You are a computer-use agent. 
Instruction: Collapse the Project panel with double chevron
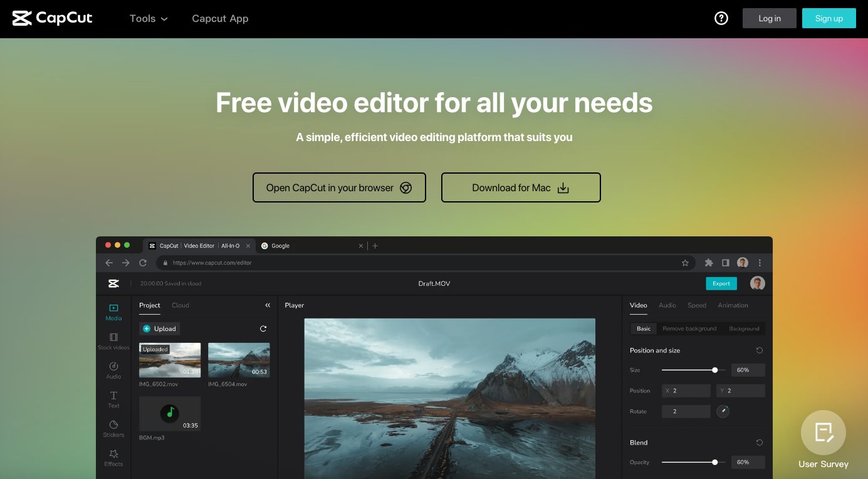point(268,305)
